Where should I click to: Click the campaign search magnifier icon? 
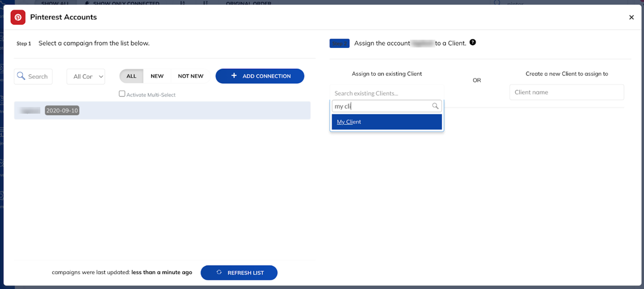[20, 76]
